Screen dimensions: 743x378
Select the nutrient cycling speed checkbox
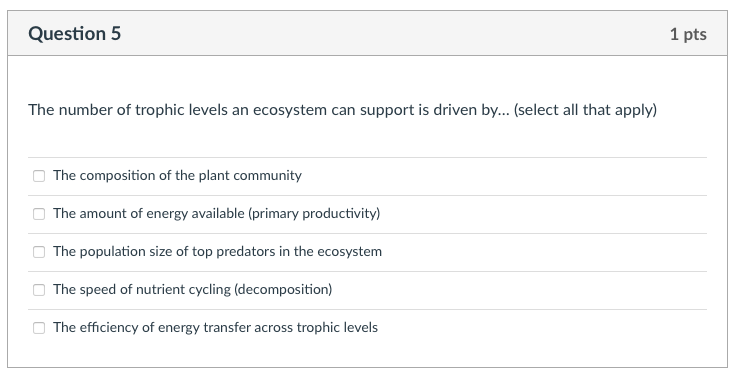click(39, 290)
